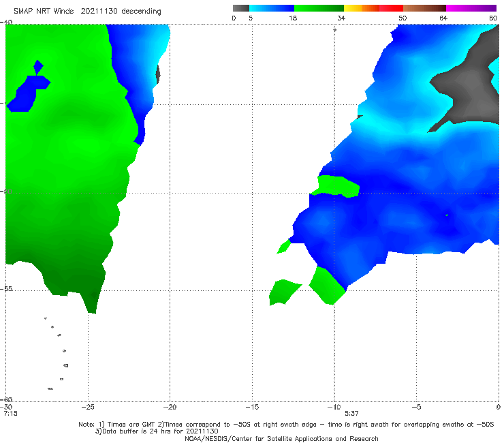Click the color bar label '34'
This screenshot has height=443, width=504.
(x=341, y=18)
